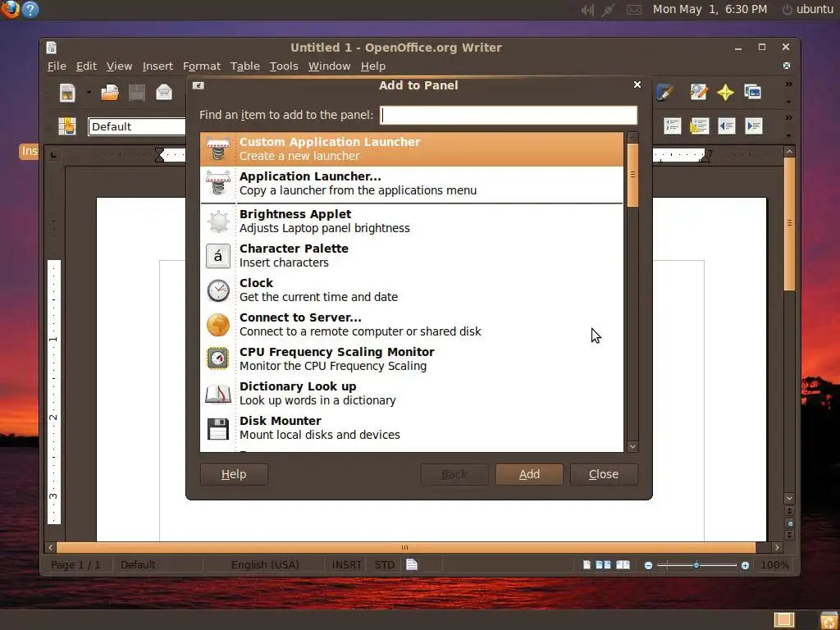Select the Brightness Applet icon
The width and height of the screenshot is (840, 630).
coord(218,221)
